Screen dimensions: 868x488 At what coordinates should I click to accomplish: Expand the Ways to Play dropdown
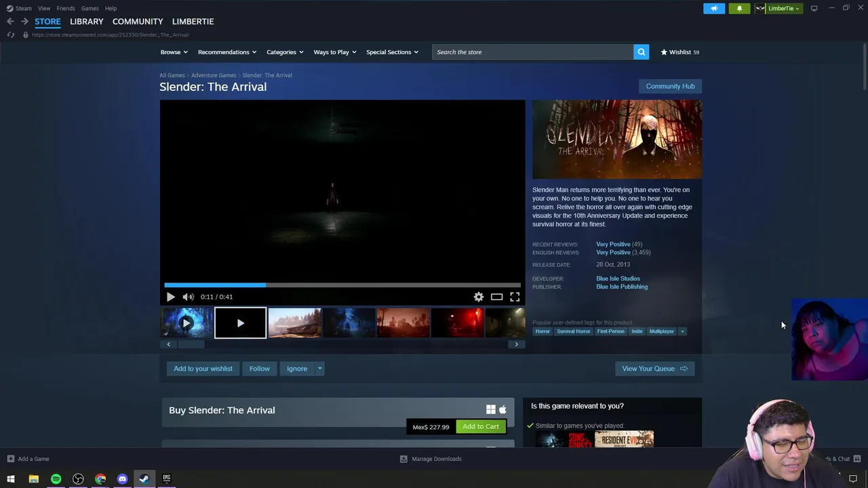click(x=335, y=52)
